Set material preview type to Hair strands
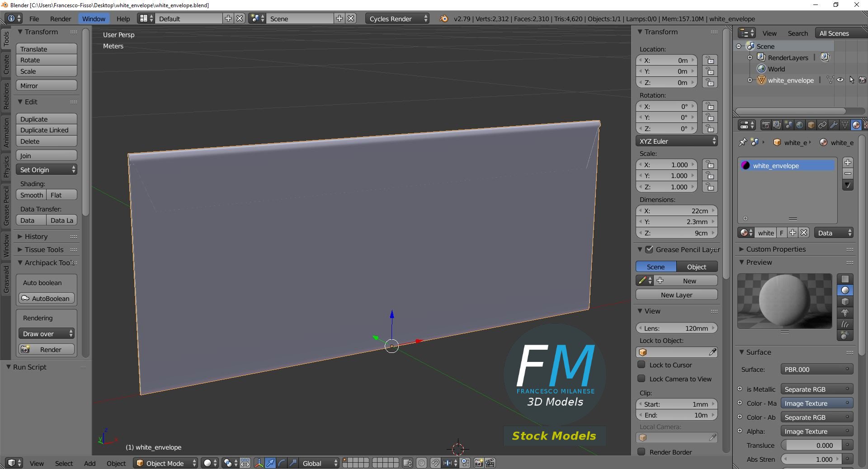The height and width of the screenshot is (469, 868). [x=845, y=324]
